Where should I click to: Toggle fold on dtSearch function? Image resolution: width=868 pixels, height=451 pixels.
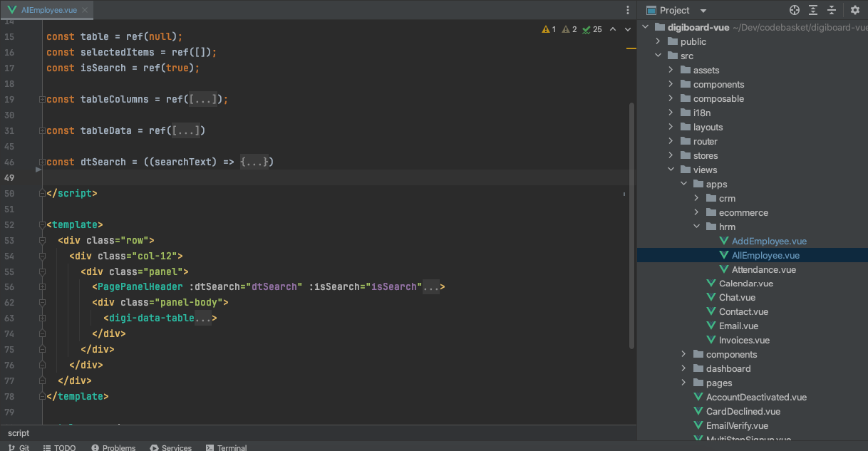43,162
